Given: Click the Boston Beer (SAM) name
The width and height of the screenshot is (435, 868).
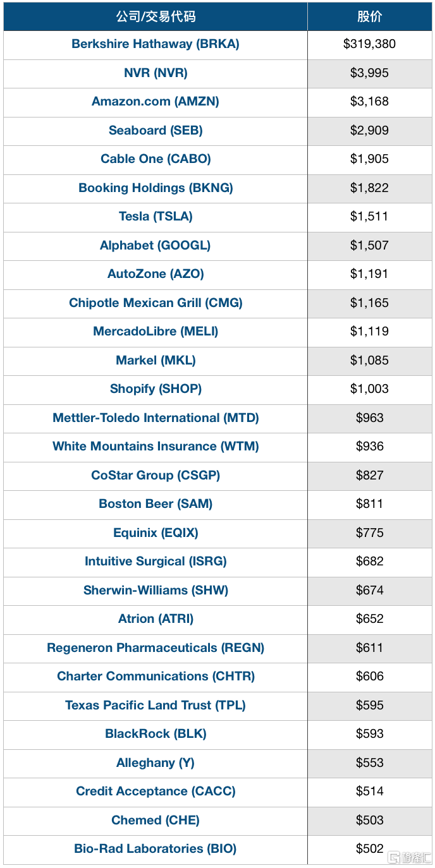Looking at the screenshot, I should pyautogui.click(x=156, y=504).
